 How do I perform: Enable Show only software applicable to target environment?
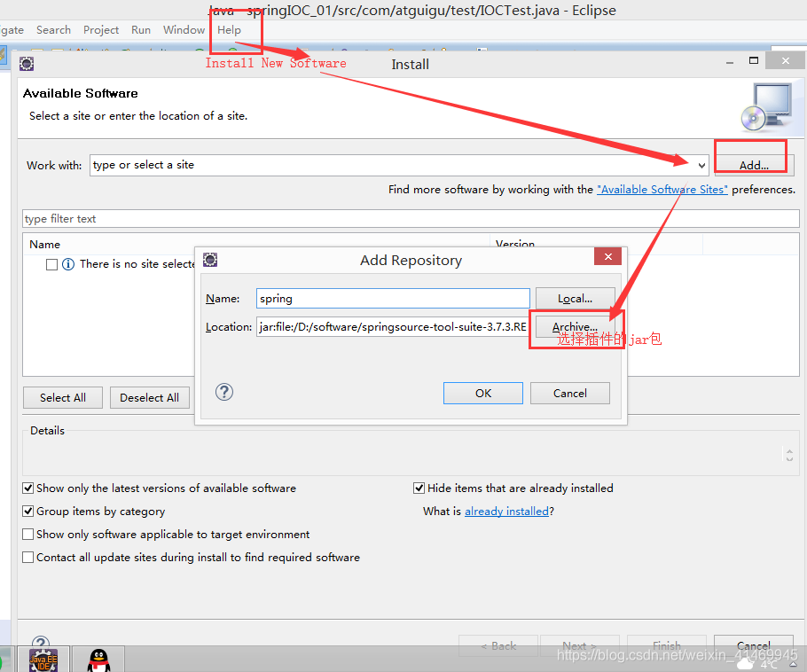pos(28,534)
